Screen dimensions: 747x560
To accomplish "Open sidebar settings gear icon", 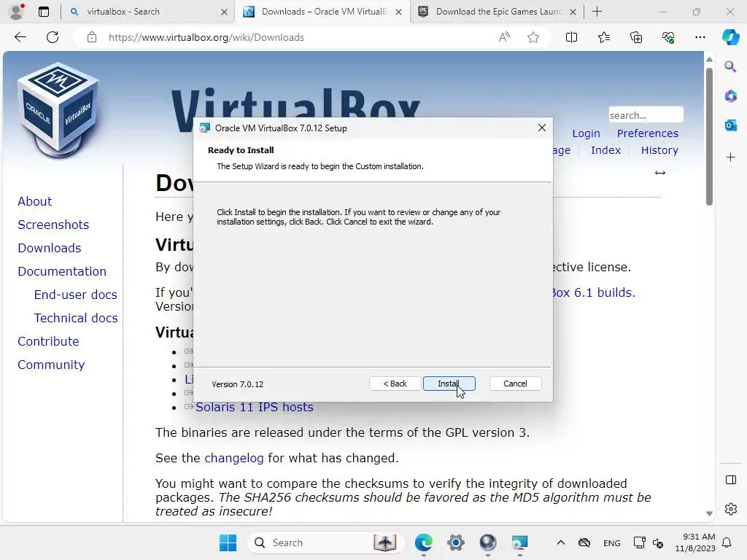I will 730,509.
